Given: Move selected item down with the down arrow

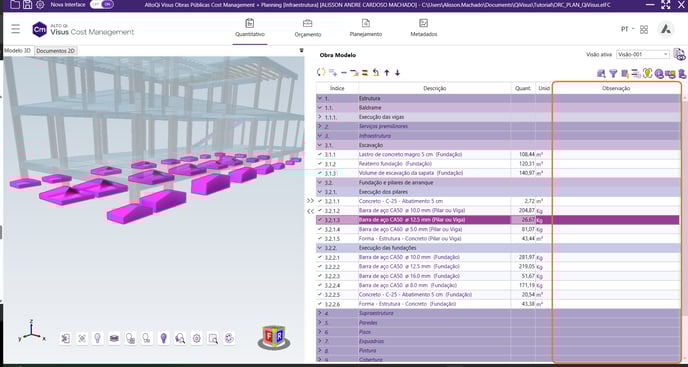Looking at the screenshot, I should 397,72.
